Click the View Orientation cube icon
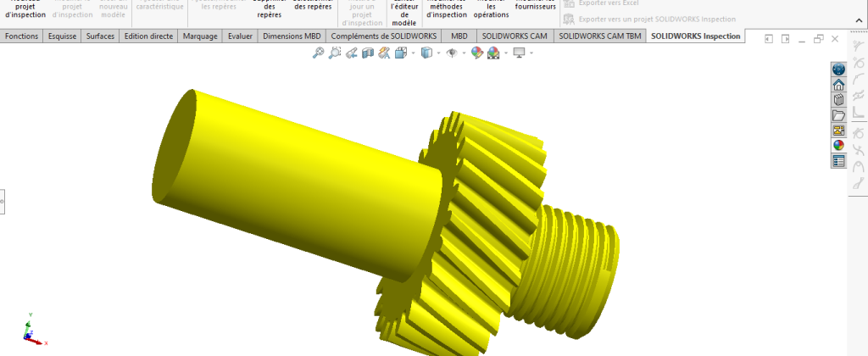This screenshot has width=868, height=356. coord(401,53)
